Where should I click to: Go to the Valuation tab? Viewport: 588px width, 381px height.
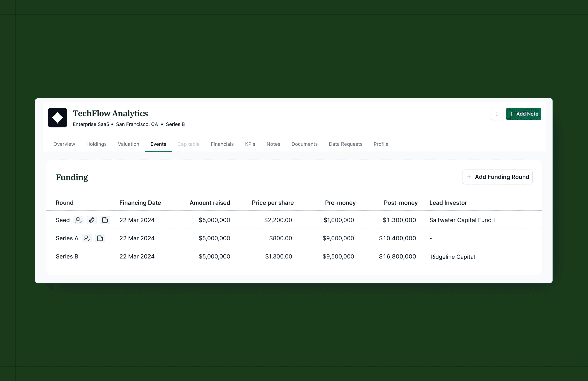point(128,144)
